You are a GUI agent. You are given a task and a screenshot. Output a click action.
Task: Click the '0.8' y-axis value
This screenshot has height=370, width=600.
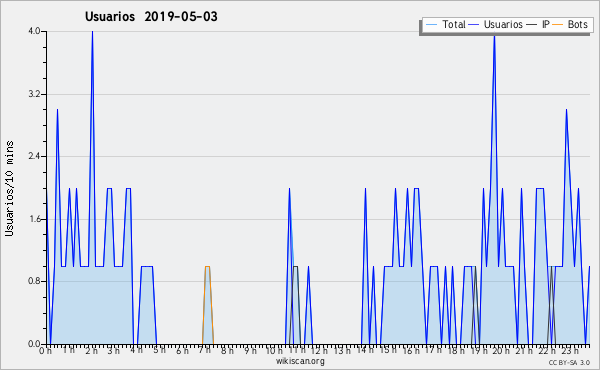click(35, 281)
